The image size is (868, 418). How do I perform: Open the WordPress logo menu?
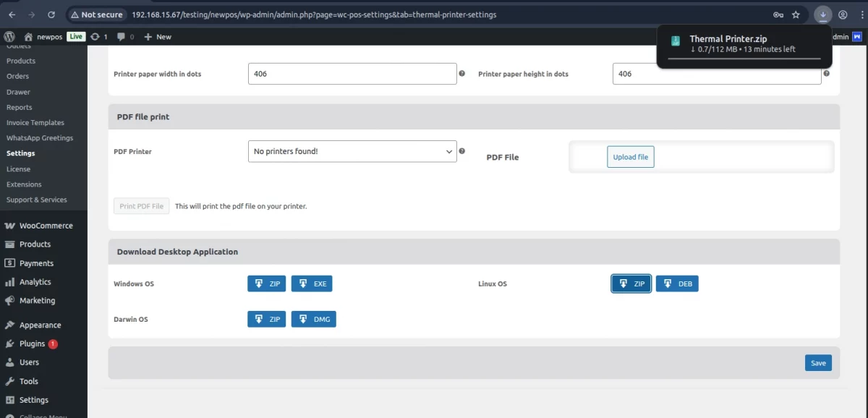tap(9, 36)
